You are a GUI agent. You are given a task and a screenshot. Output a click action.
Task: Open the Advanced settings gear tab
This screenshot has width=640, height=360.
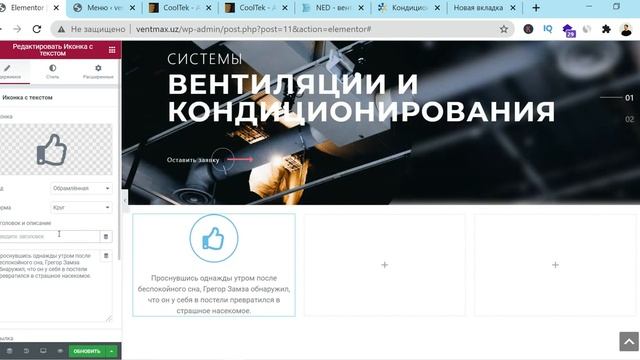pyautogui.click(x=98, y=72)
